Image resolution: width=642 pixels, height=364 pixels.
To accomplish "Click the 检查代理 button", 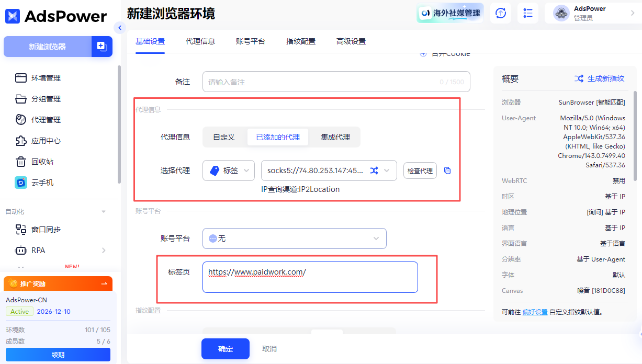I will (420, 170).
